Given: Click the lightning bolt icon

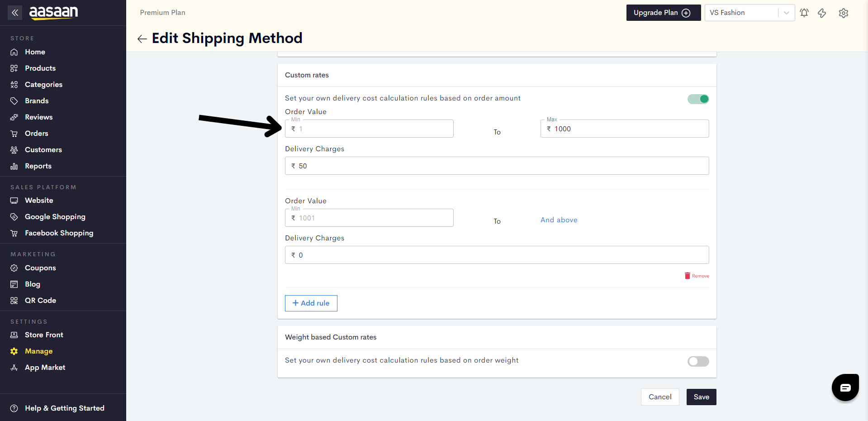Looking at the screenshot, I should tap(822, 13).
